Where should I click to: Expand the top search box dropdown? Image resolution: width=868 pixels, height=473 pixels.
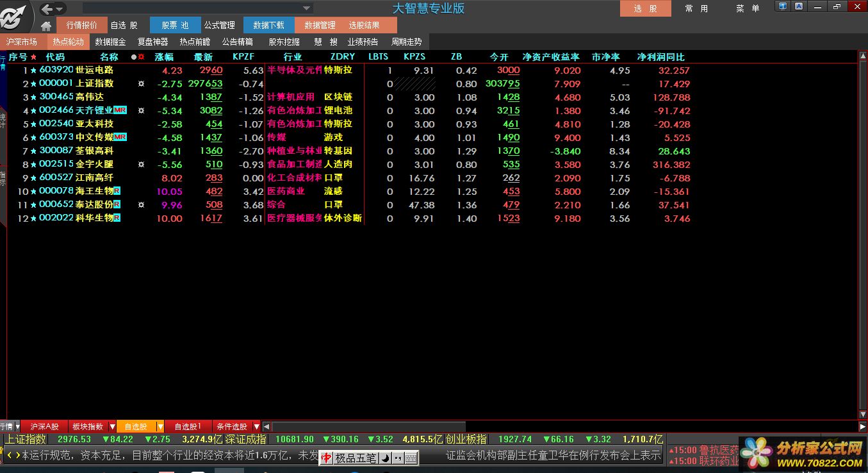click(x=307, y=8)
